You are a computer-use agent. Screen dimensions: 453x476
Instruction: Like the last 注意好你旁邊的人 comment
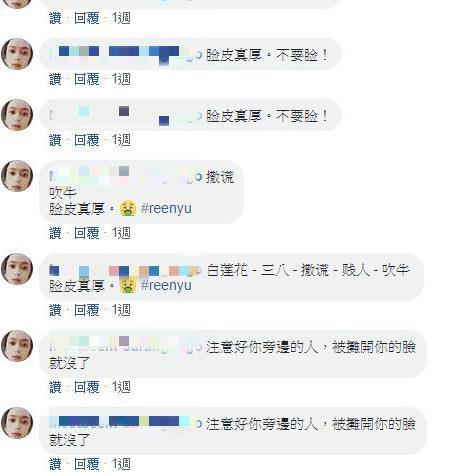point(55,464)
